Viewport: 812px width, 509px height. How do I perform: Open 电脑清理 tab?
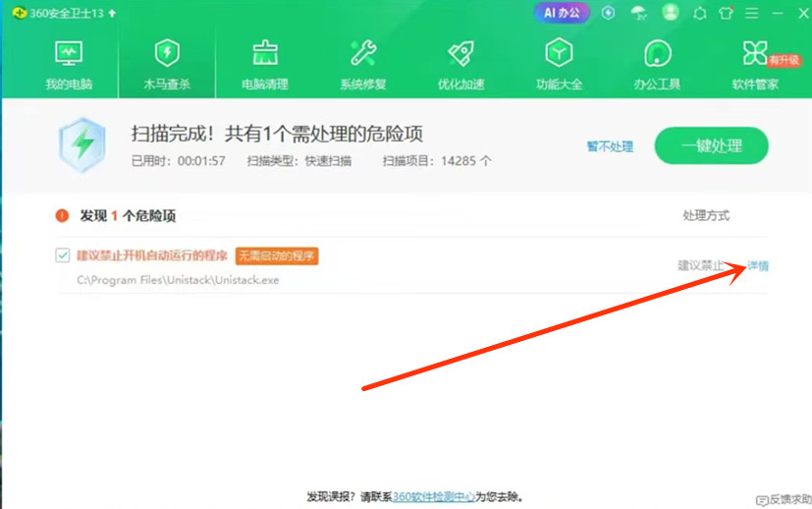tap(265, 65)
